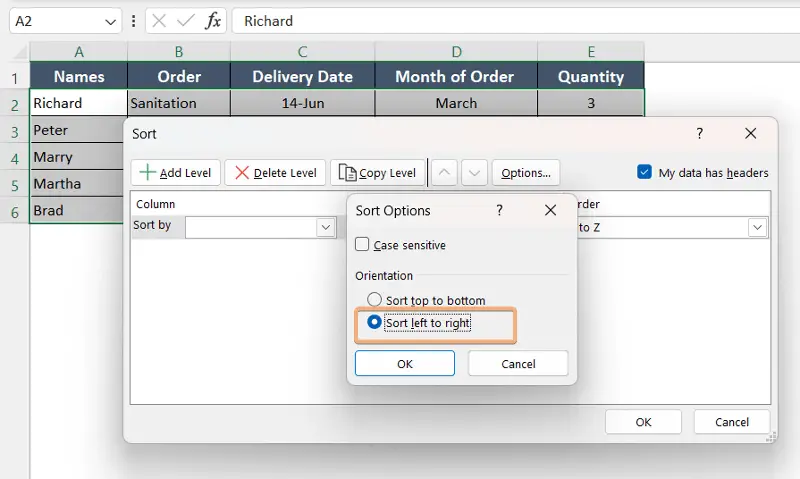The width and height of the screenshot is (800, 479).
Task: Click the Quantity header cell
Action: 591,76
